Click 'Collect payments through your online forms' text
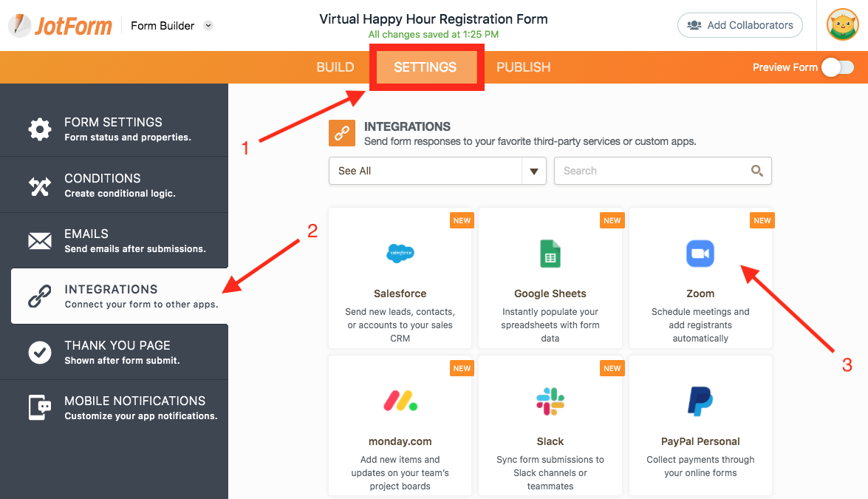The width and height of the screenshot is (868, 499). (700, 466)
